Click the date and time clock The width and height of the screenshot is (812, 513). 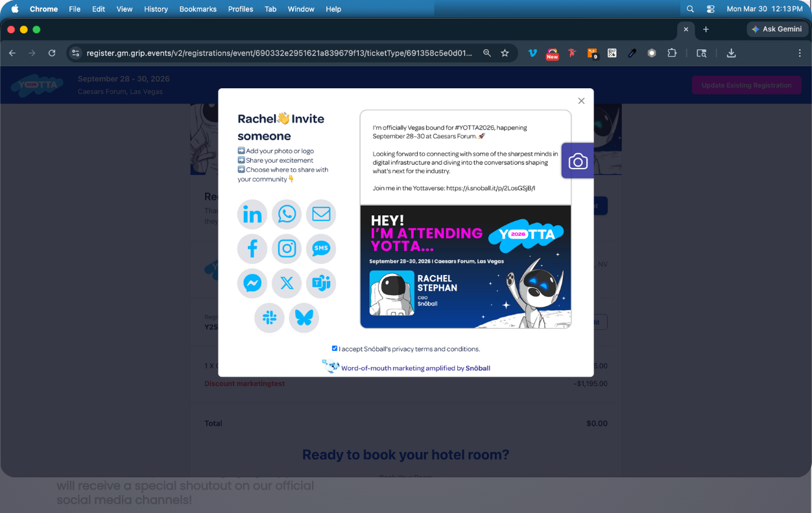click(765, 9)
